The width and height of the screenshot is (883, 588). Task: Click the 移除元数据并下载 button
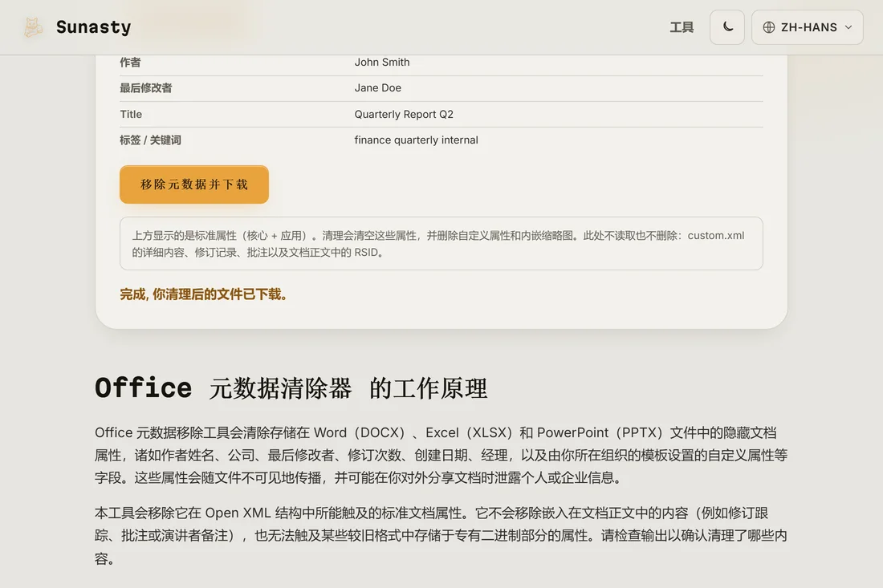(x=194, y=185)
